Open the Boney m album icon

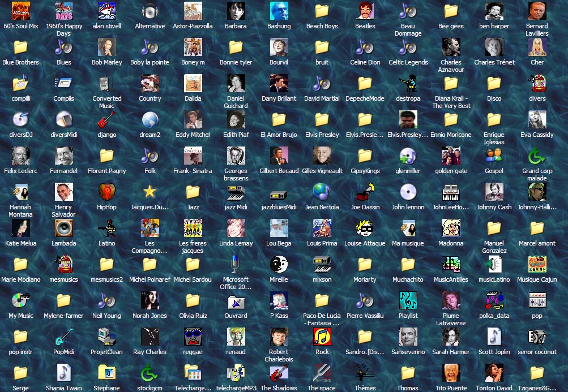point(193,47)
